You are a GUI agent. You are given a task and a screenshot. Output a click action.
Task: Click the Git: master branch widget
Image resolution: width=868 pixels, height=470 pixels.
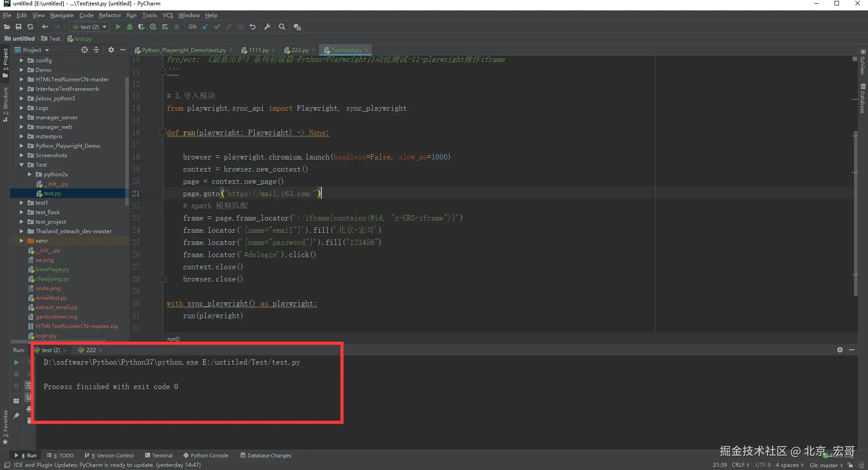[x=826, y=465]
